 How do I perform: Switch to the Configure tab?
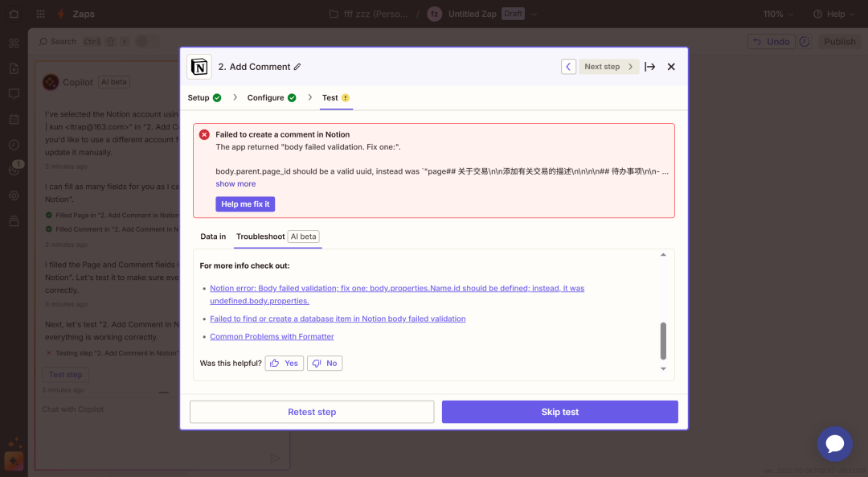pyautogui.click(x=272, y=97)
